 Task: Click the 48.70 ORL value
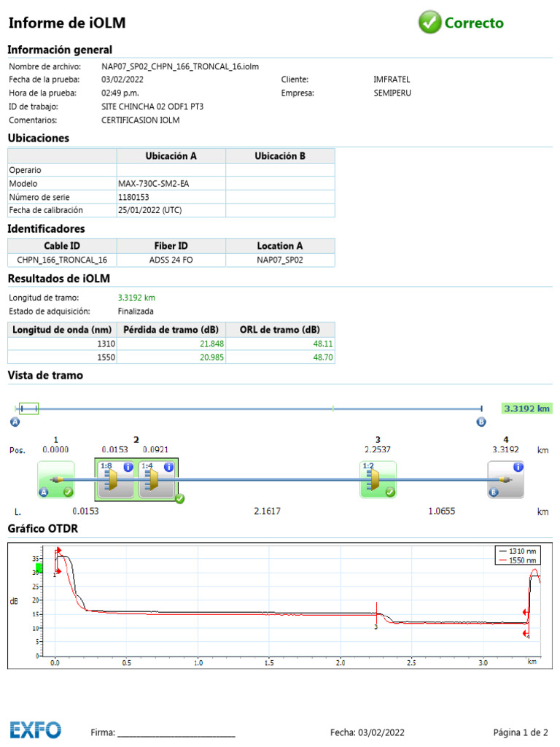click(x=322, y=357)
